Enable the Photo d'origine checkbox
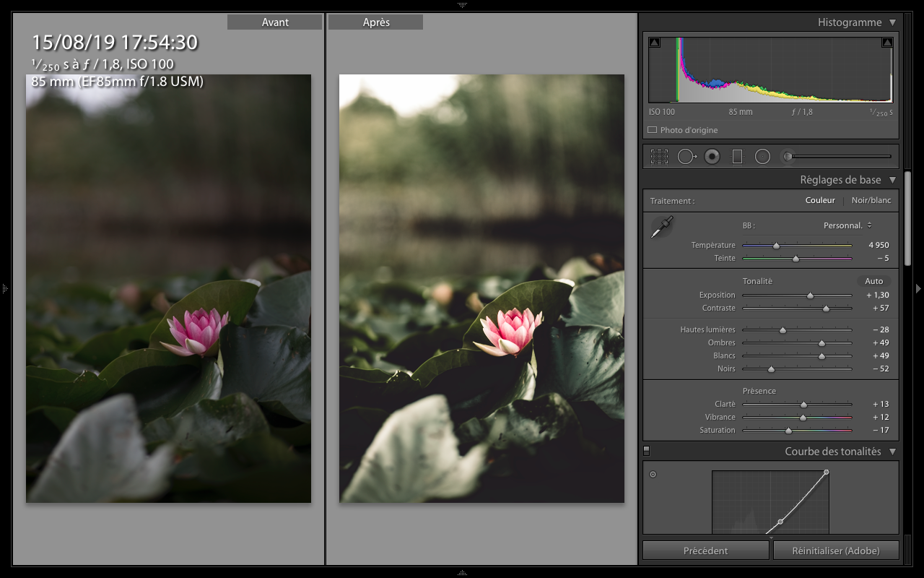 (653, 130)
